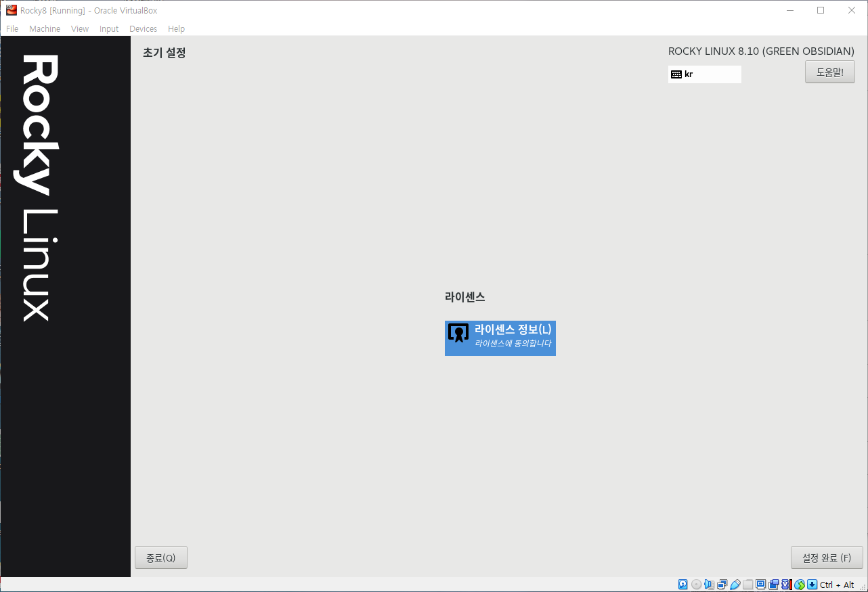This screenshot has height=592, width=868.
Task: Click the CPU virtualization status icon
Action: 786,585
